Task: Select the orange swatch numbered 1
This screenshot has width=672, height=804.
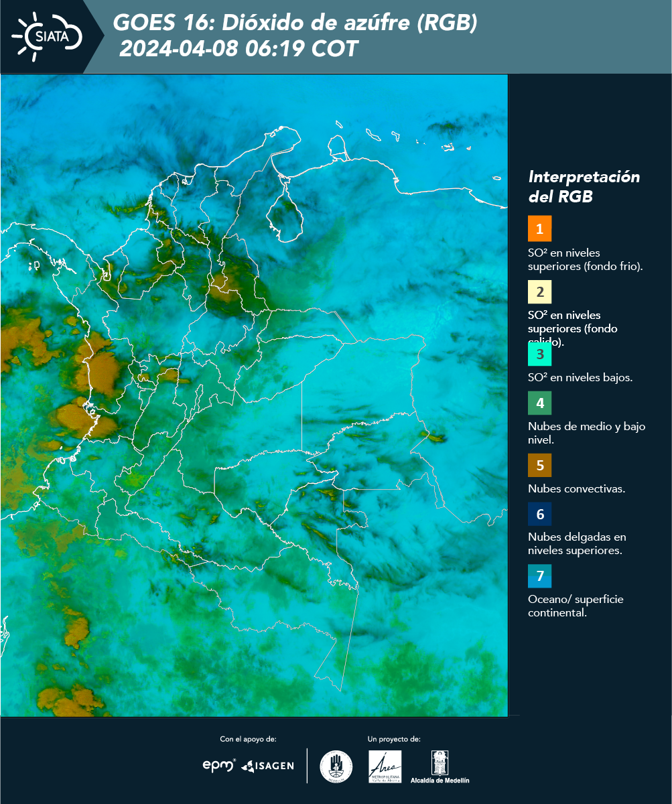Action: coord(539,228)
